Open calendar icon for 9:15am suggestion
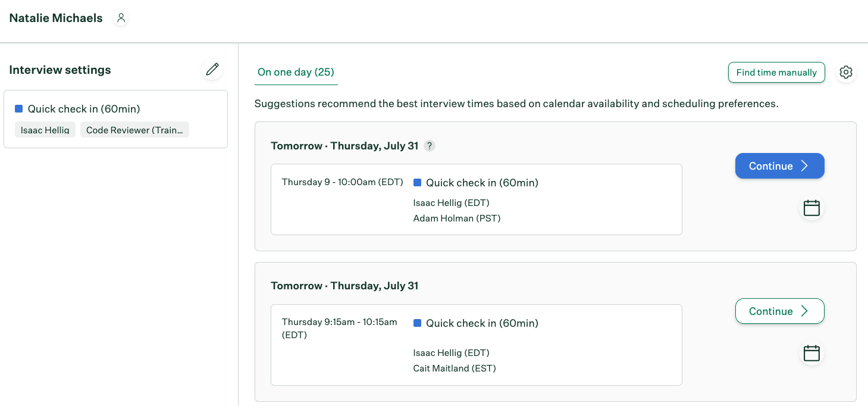The height and width of the screenshot is (406, 868). 811,353
